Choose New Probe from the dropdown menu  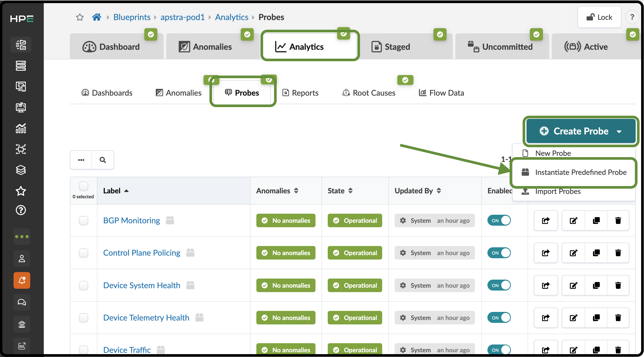point(574,153)
